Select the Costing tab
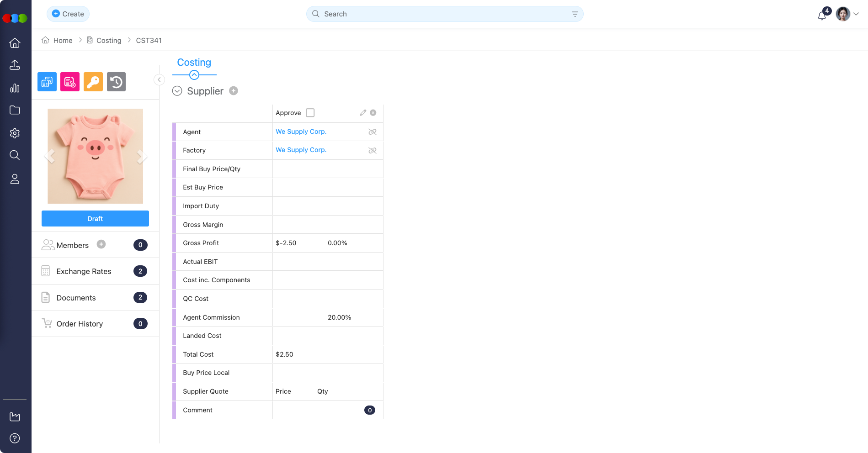This screenshot has height=453, width=868. tap(194, 63)
